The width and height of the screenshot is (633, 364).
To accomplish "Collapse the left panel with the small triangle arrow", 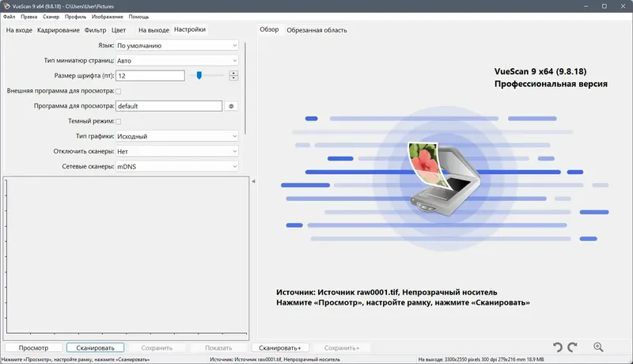I will (x=253, y=181).
